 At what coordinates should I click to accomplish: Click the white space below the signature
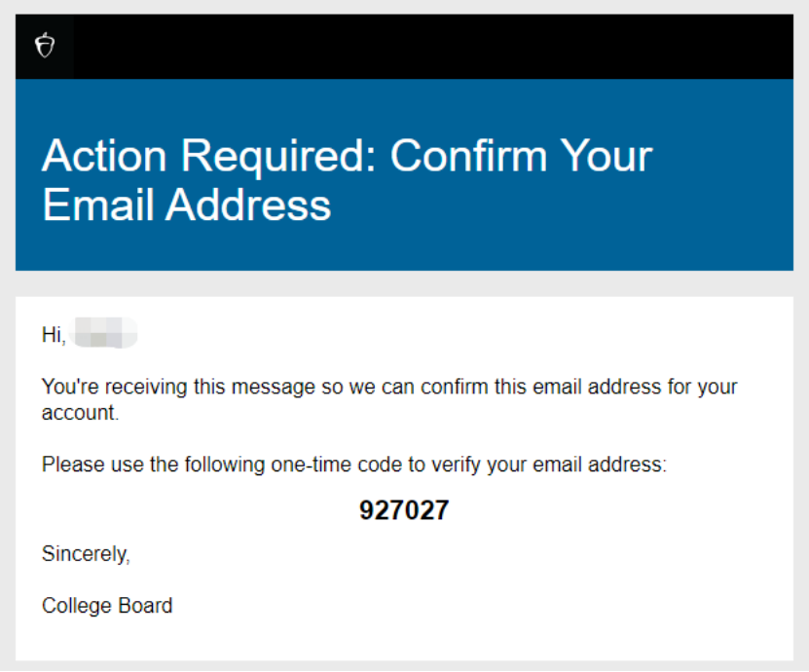[x=404, y=640]
